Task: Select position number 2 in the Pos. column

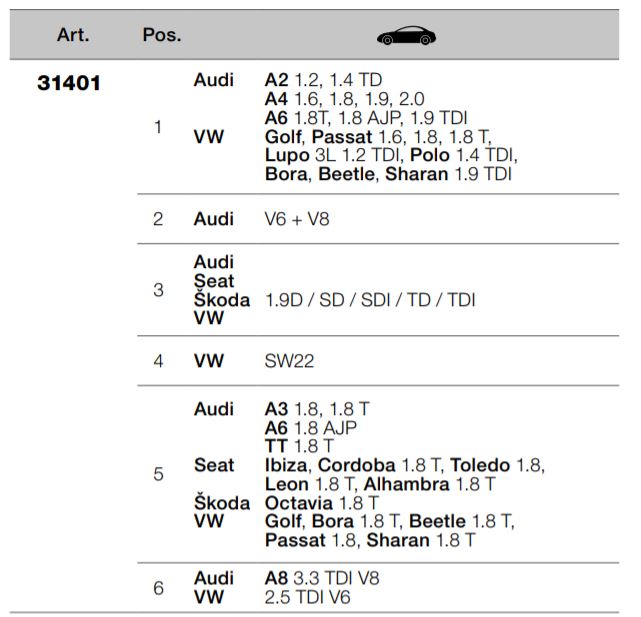Action: point(157,219)
